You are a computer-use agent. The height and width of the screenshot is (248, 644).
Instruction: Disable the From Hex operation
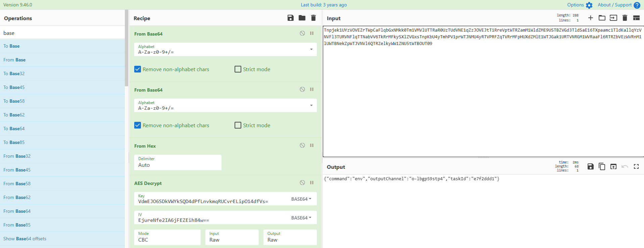click(302, 146)
